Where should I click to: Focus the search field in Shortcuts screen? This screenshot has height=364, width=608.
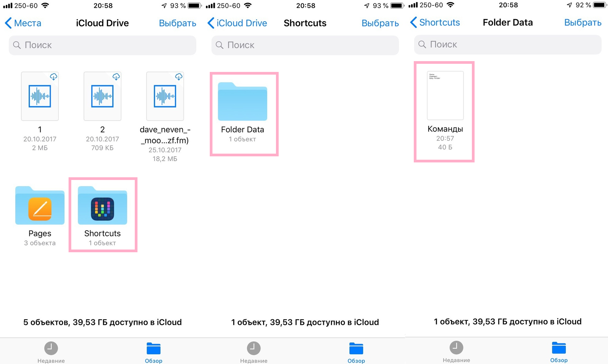pyautogui.click(x=305, y=45)
